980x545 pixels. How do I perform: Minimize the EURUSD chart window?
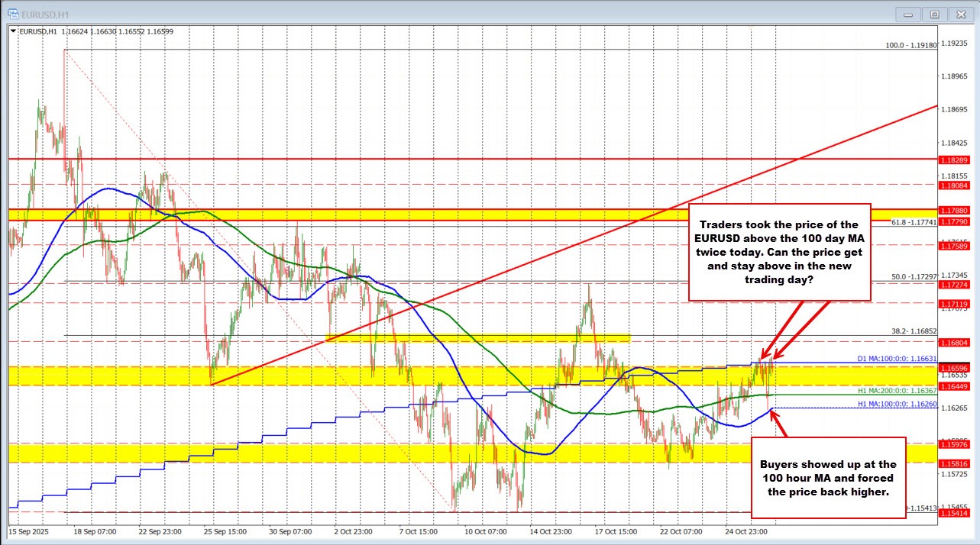907,14
